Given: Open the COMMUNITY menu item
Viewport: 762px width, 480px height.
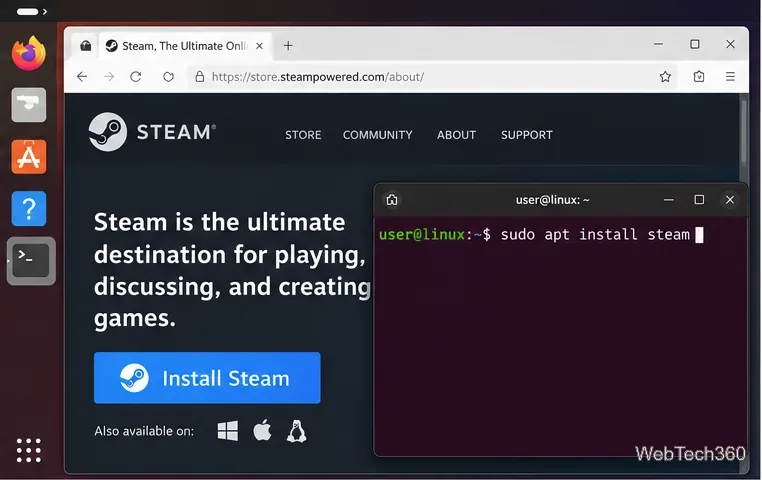Looking at the screenshot, I should point(378,135).
